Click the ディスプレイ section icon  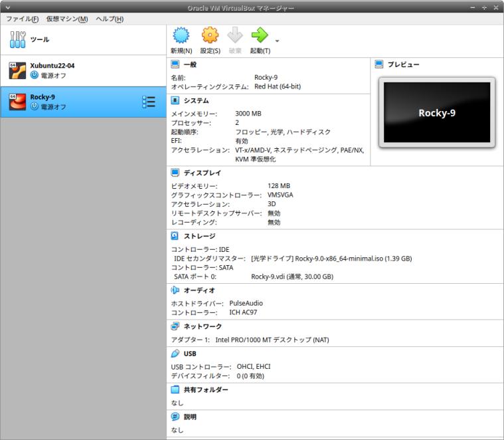click(175, 173)
